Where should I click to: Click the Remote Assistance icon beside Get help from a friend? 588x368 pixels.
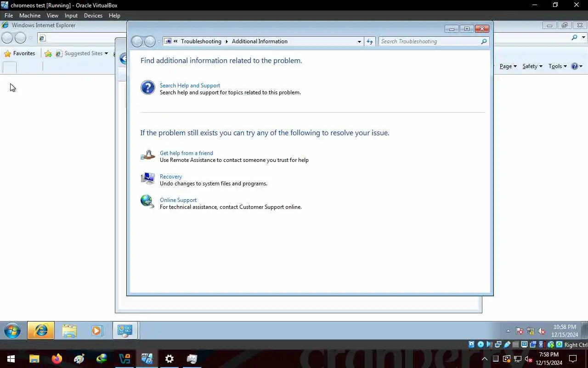pos(148,155)
